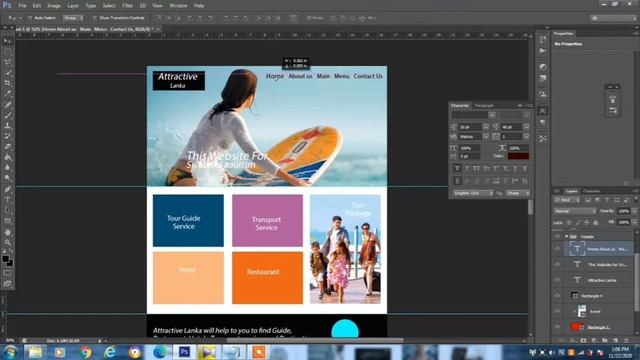Apply All Caps style in Character panel
The width and height of the screenshot is (640, 360).
(x=476, y=168)
